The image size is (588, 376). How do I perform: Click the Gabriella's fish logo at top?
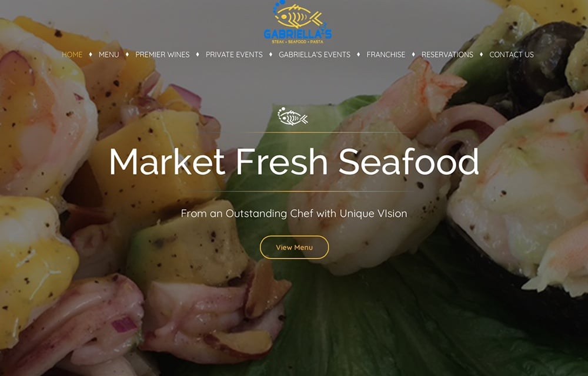(x=298, y=22)
